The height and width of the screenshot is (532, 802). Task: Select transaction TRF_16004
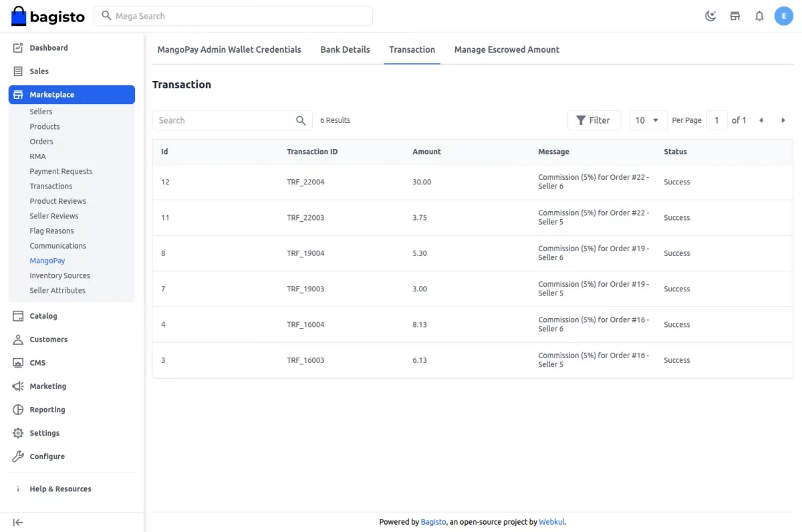click(x=305, y=325)
